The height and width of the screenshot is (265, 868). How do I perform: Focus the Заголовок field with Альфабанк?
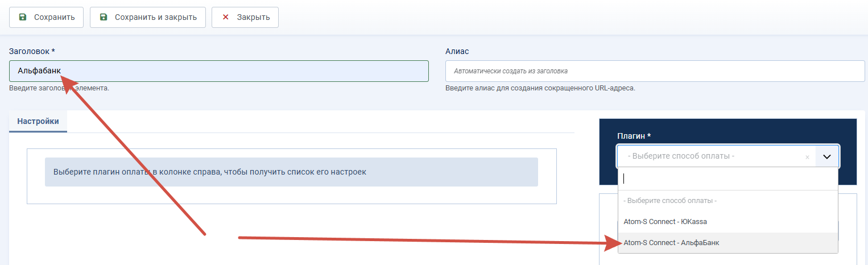219,71
